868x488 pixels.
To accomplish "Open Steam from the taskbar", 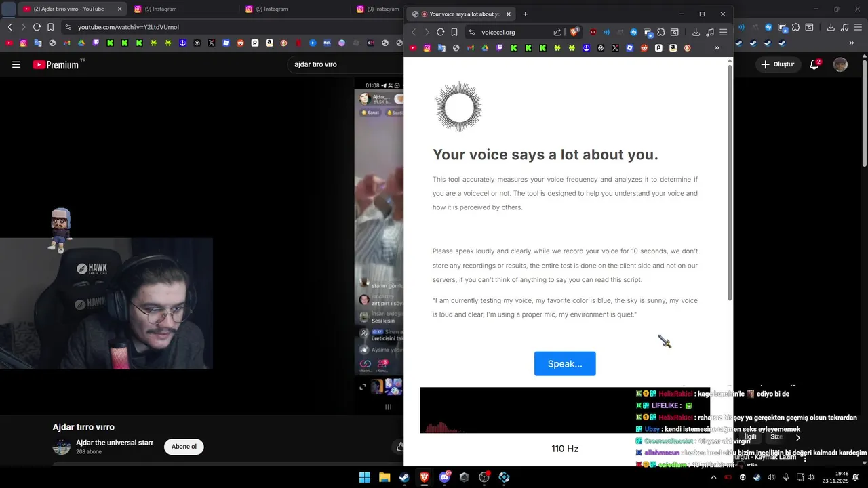I will [x=404, y=477].
